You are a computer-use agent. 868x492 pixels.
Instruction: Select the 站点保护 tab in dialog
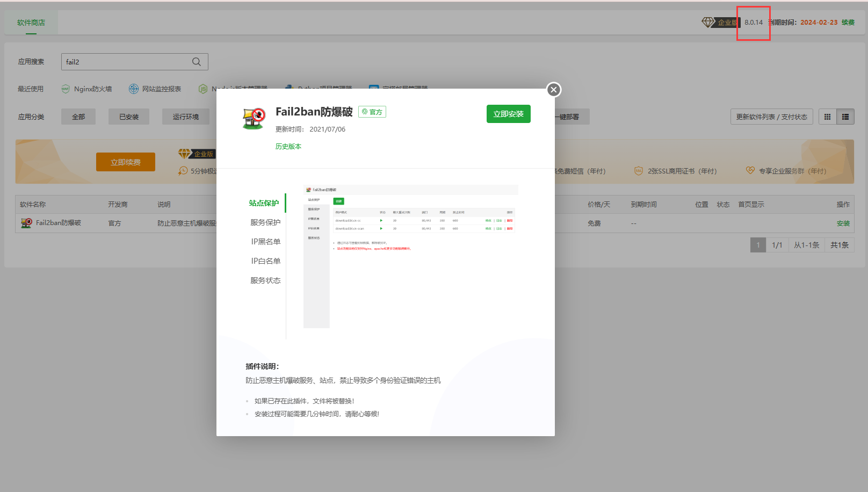[x=264, y=203]
